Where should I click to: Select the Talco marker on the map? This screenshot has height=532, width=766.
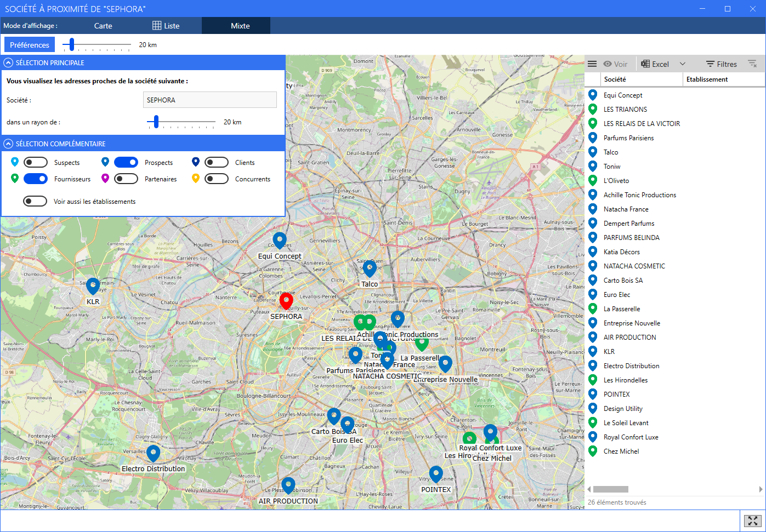pyautogui.click(x=370, y=268)
